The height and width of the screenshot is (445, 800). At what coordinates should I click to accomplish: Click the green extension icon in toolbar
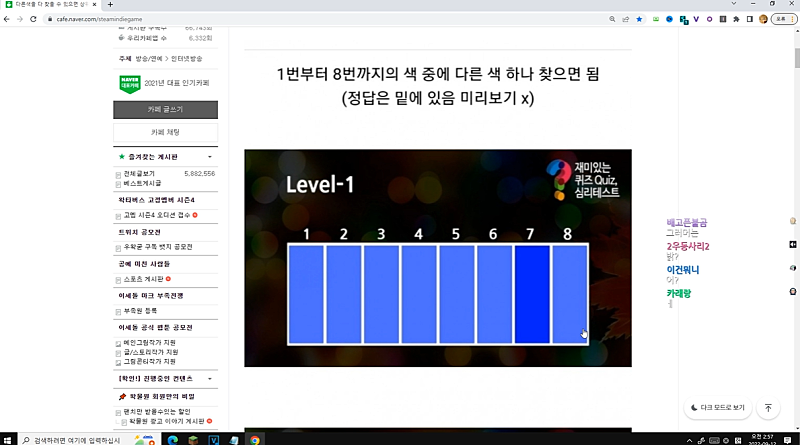[656, 19]
